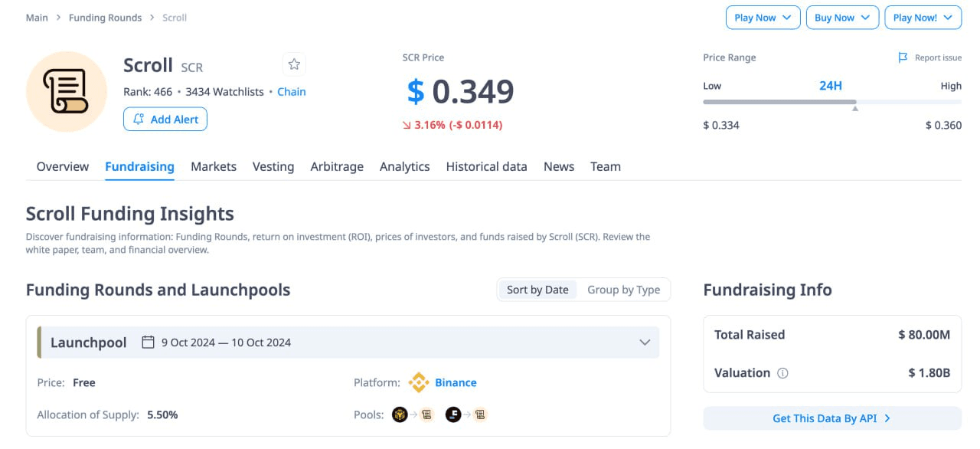The width and height of the screenshot is (980, 449).
Task: Click the 24H range label
Action: click(831, 86)
